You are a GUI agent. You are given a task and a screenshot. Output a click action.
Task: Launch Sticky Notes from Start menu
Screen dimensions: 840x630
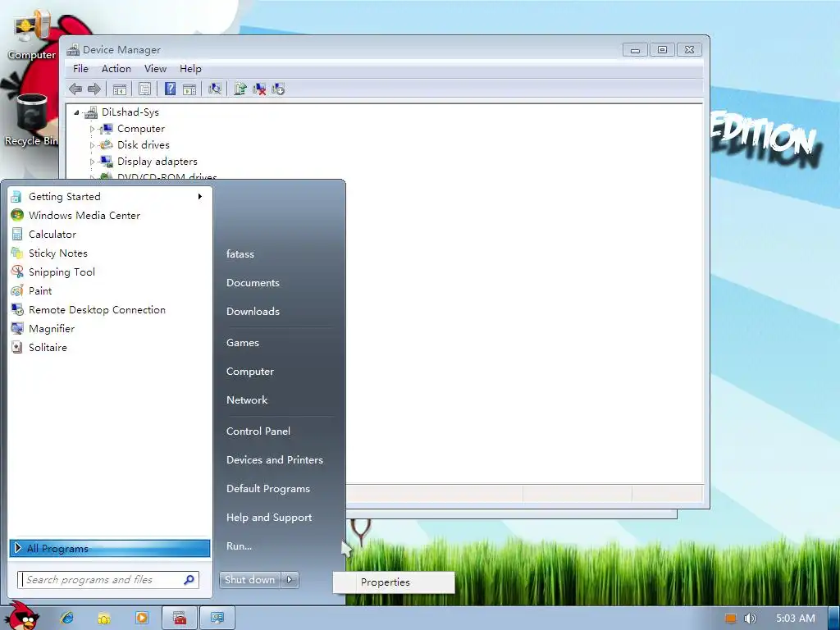[x=109, y=253]
